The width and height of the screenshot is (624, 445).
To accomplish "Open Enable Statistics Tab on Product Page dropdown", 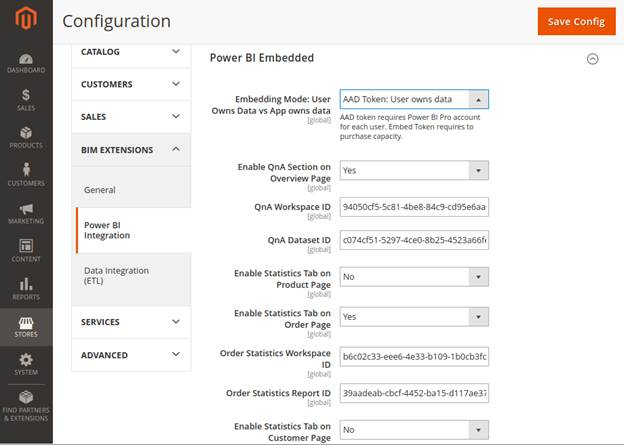I will pos(414,277).
